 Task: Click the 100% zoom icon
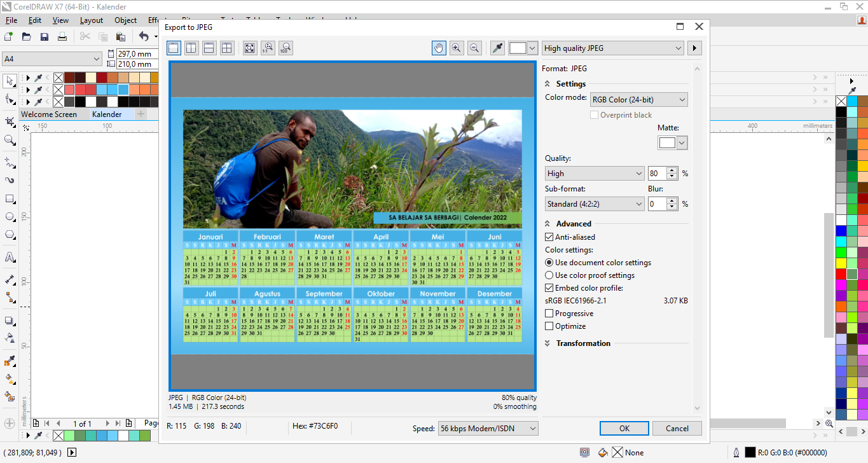point(286,48)
